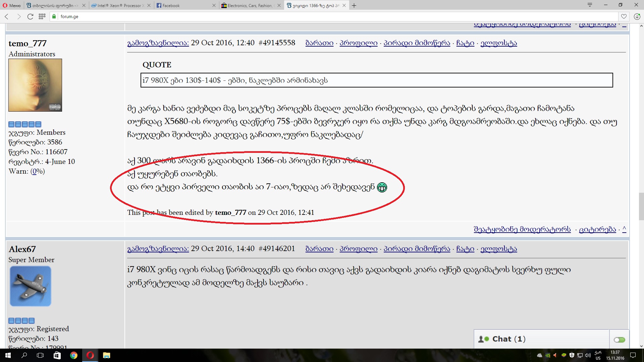Image resolution: width=644 pixels, height=362 pixels.
Task: Switch to the Intel Xeon Processor tab
Action: [x=119, y=5]
